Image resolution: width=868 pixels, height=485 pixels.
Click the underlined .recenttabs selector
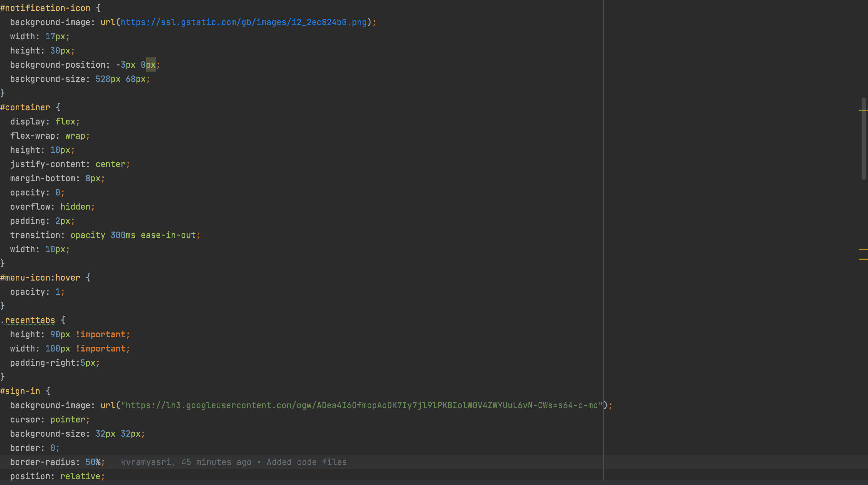(x=30, y=320)
